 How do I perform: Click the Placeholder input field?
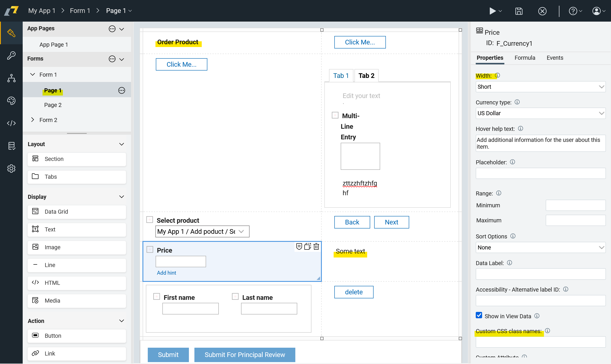[x=540, y=173]
